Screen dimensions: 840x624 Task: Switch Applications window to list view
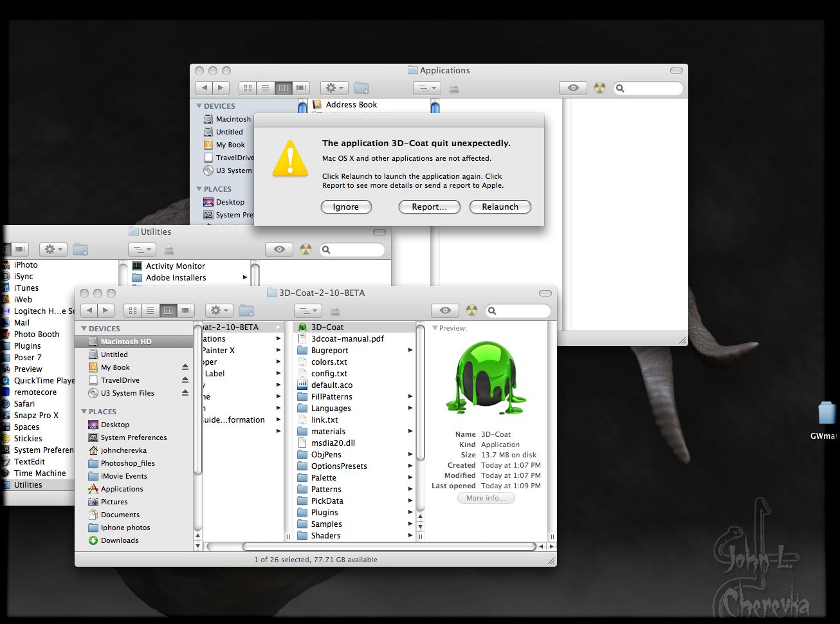[265, 88]
